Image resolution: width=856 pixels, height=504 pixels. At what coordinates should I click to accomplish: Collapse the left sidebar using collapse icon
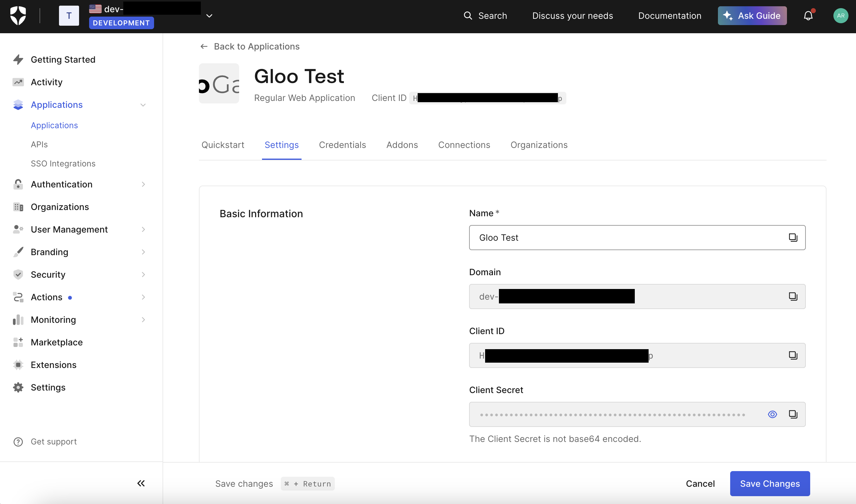pyautogui.click(x=141, y=483)
